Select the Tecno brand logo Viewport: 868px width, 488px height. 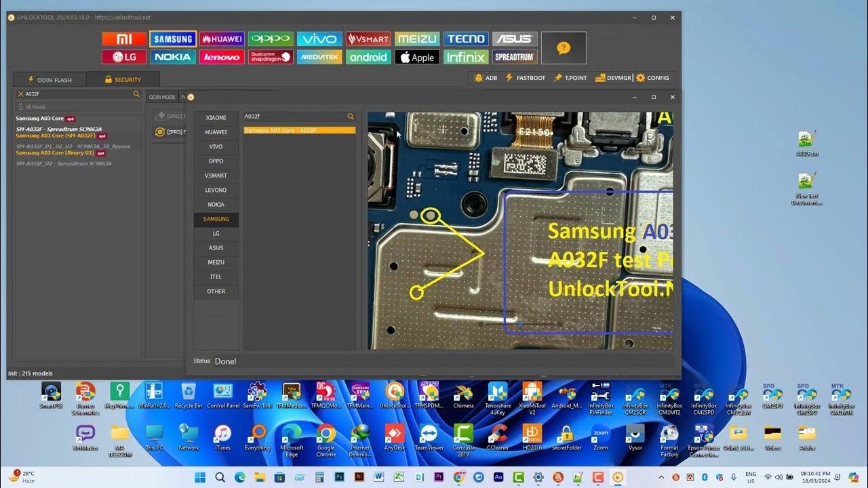point(466,39)
